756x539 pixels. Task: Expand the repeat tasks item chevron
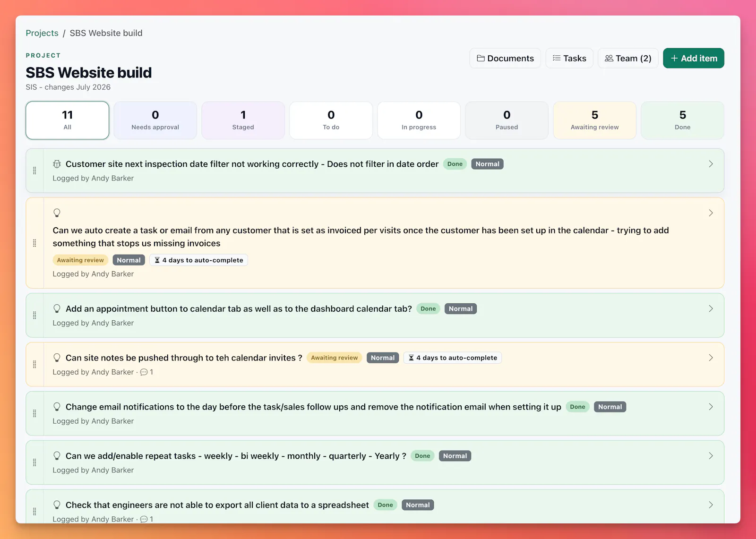coord(711,456)
